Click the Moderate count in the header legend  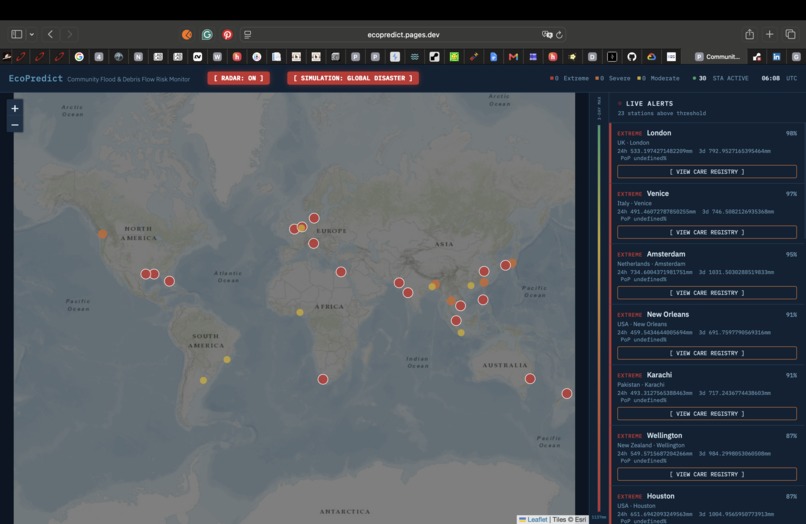(x=658, y=79)
